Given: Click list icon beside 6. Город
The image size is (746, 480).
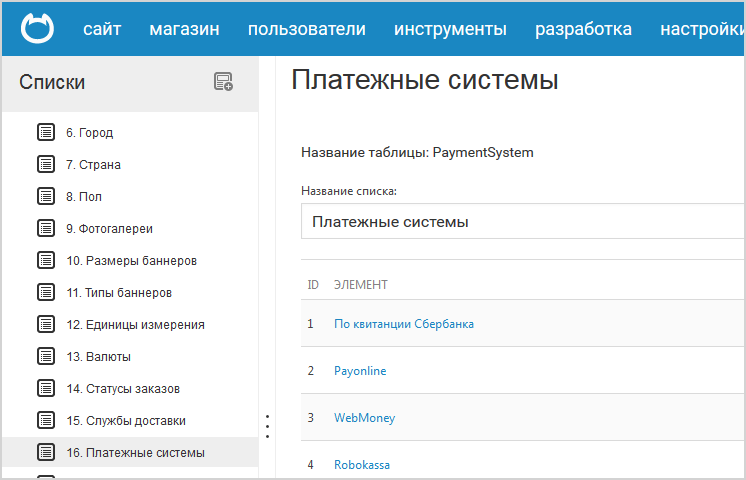Looking at the screenshot, I should click(x=46, y=132).
